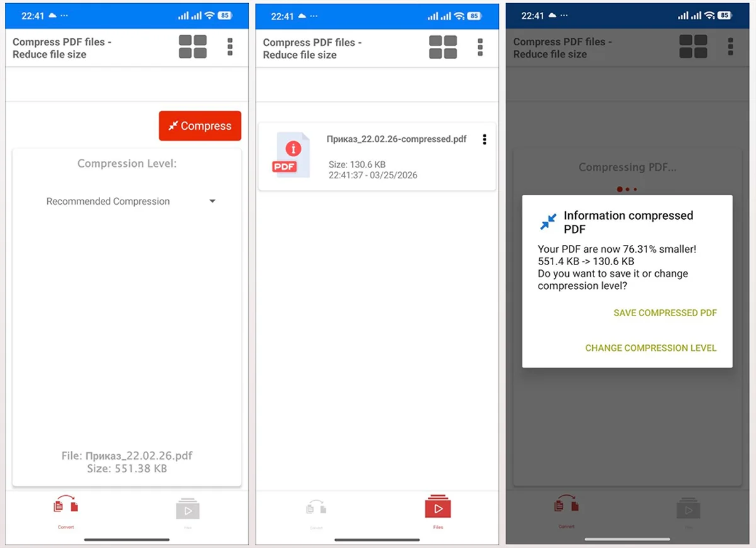Viewport: 756px width, 548px height.
Task: Tap the Compressing PDF progress dots
Action: pyautogui.click(x=627, y=189)
